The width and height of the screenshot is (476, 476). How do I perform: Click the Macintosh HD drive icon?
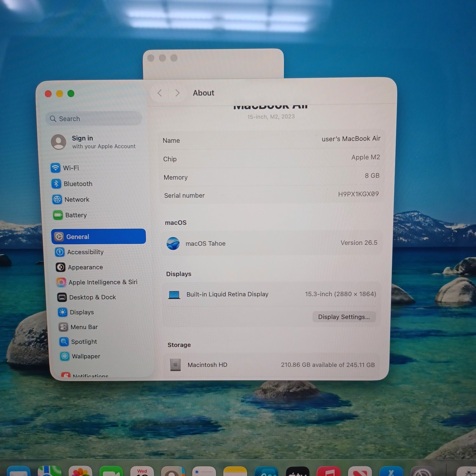click(175, 365)
